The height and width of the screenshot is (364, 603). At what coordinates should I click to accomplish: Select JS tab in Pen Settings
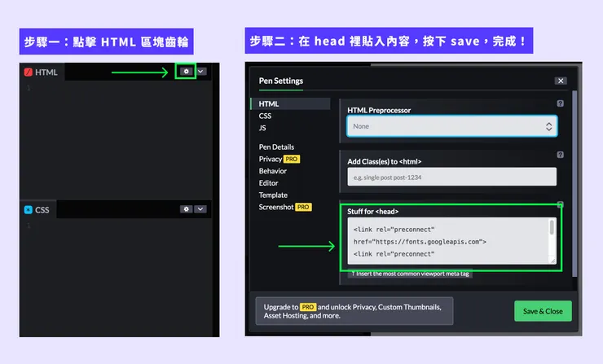[262, 128]
